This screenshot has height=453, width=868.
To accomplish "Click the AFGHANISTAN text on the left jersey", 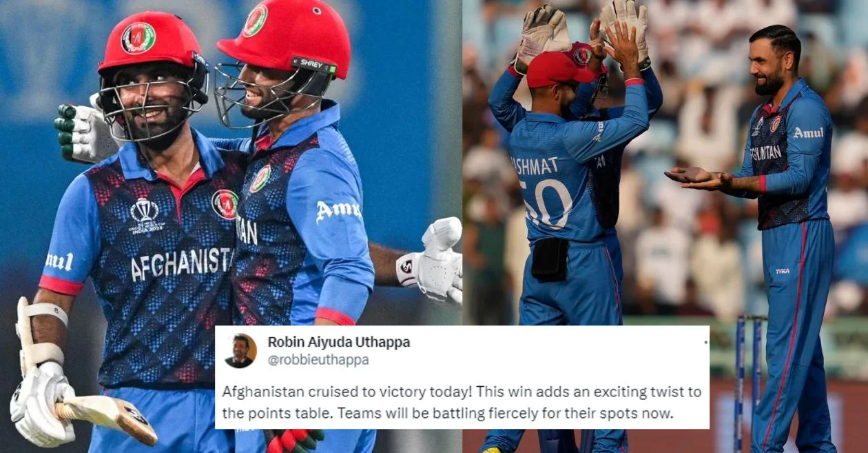I will [x=183, y=264].
